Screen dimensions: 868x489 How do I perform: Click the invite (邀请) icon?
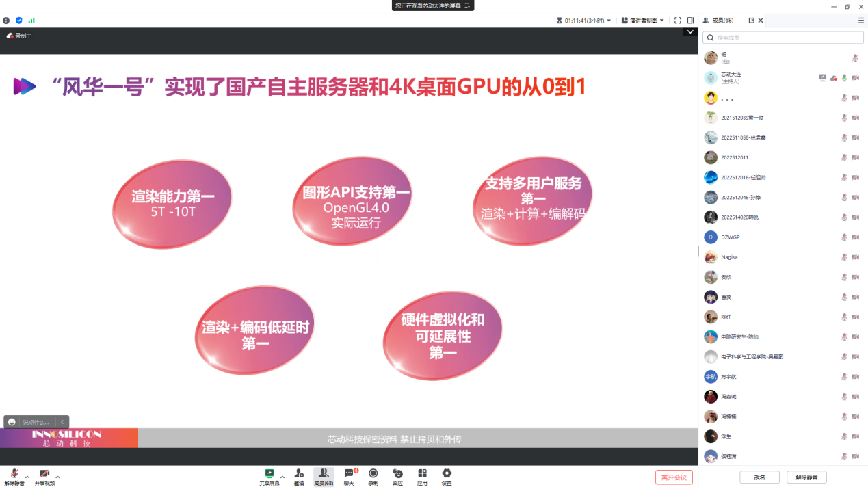coord(299,476)
